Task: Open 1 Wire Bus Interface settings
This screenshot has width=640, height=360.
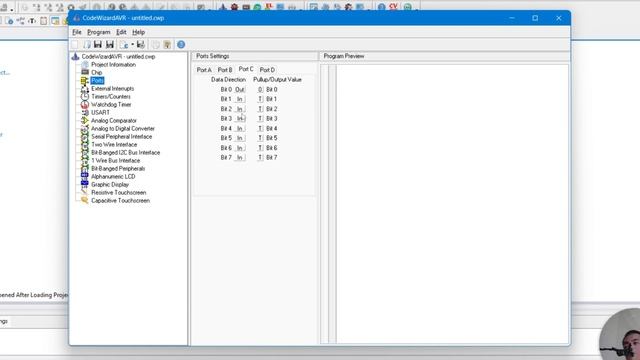Action: pos(116,161)
